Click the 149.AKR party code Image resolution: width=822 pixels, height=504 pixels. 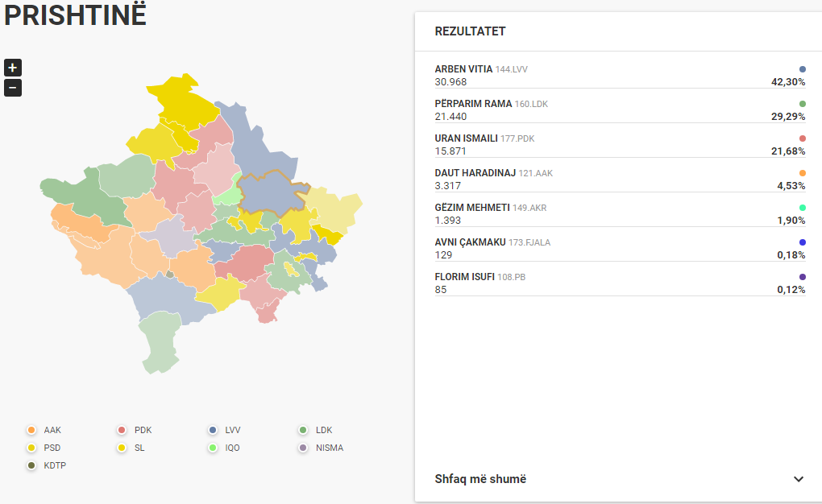(x=529, y=208)
